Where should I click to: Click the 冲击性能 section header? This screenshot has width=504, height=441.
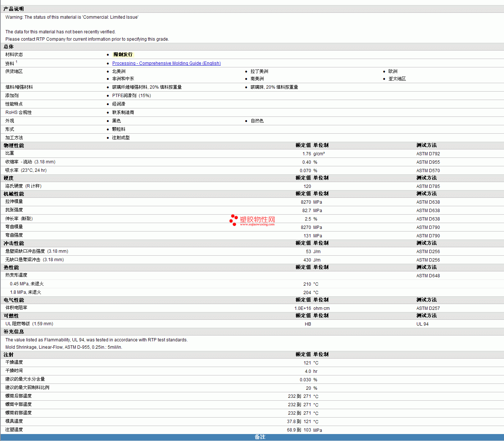coord(14,243)
